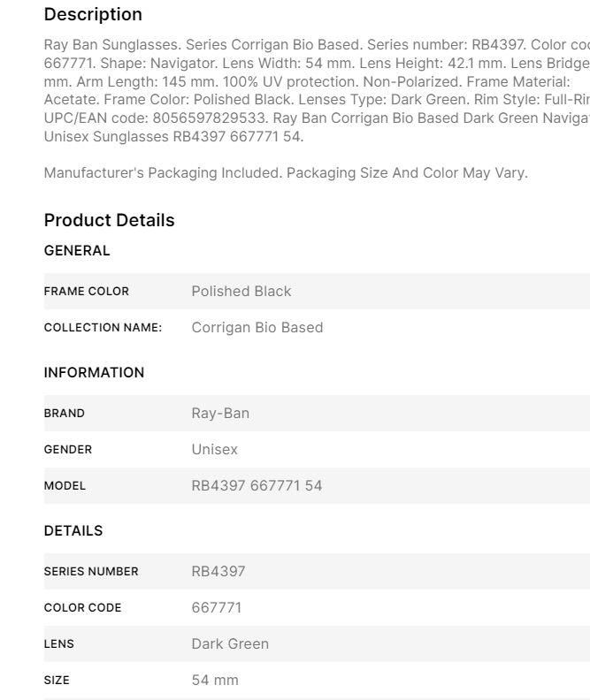Select the Dark Green lens value
The image size is (590, 700).
[230, 644]
